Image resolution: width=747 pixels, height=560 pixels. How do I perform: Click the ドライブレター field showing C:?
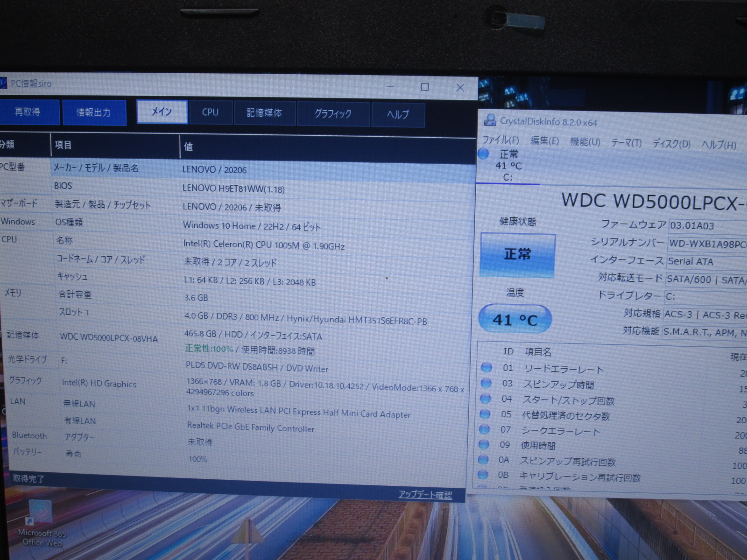tap(705, 296)
